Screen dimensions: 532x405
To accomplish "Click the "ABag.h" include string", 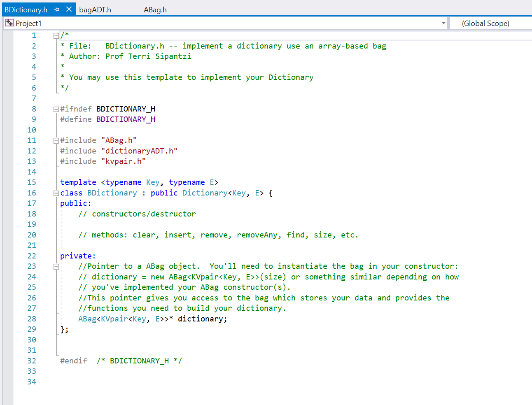I will point(119,140).
